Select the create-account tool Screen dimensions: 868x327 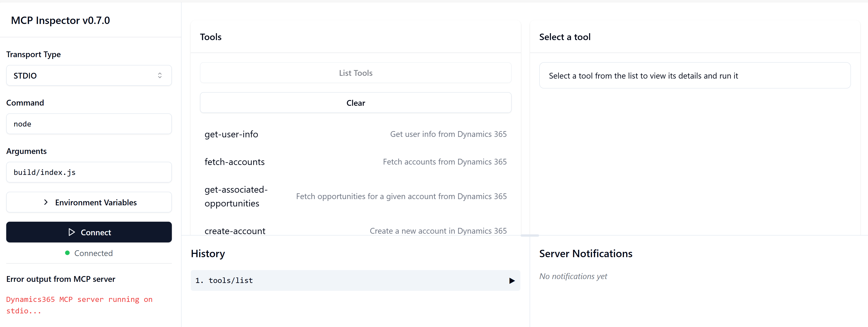click(x=235, y=231)
